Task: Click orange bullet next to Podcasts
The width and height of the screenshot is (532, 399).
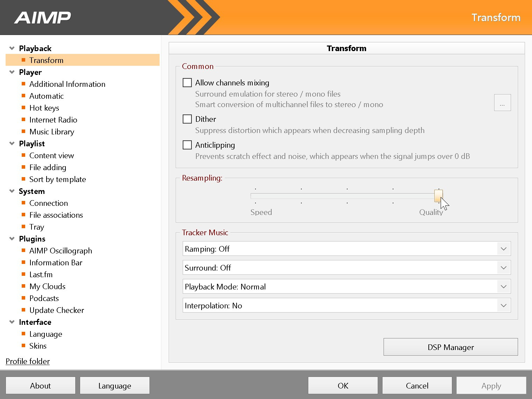Action: tap(23, 298)
